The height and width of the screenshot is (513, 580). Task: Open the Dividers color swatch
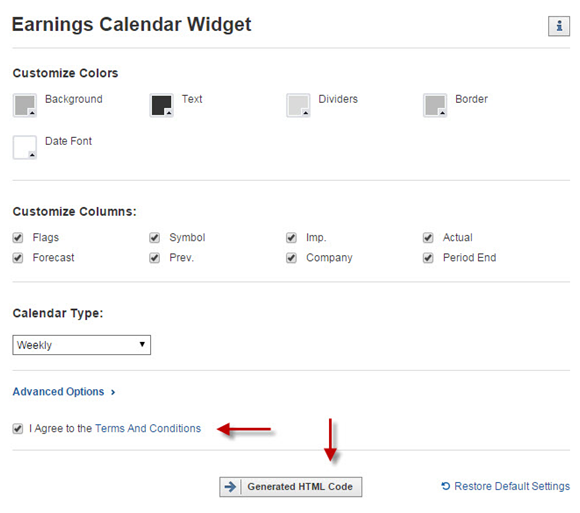tap(298, 105)
